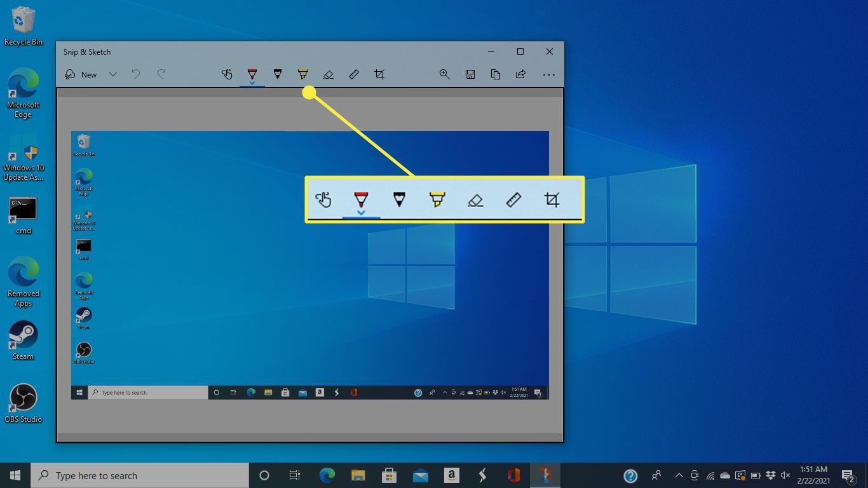868x488 pixels.
Task: Select the black Pencil tool
Action: point(277,74)
